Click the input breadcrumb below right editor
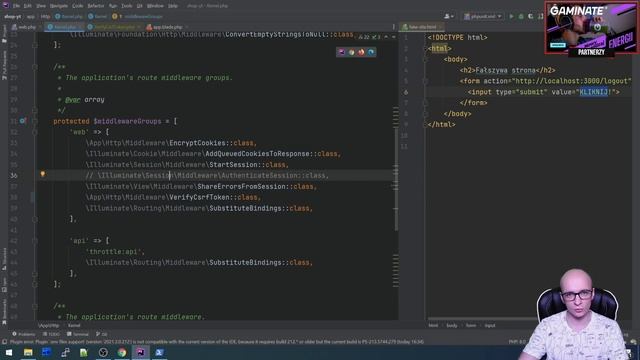The height and width of the screenshot is (360, 640). (x=490, y=326)
